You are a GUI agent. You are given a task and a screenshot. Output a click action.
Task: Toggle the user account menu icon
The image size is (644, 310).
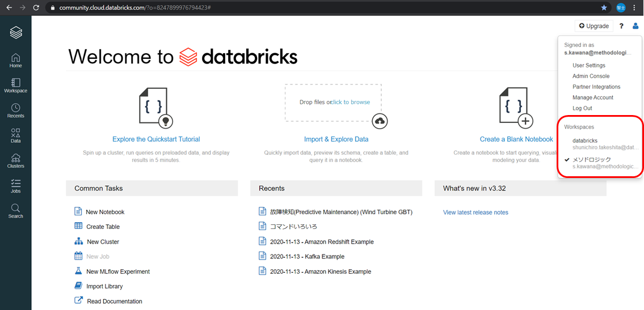tap(635, 26)
